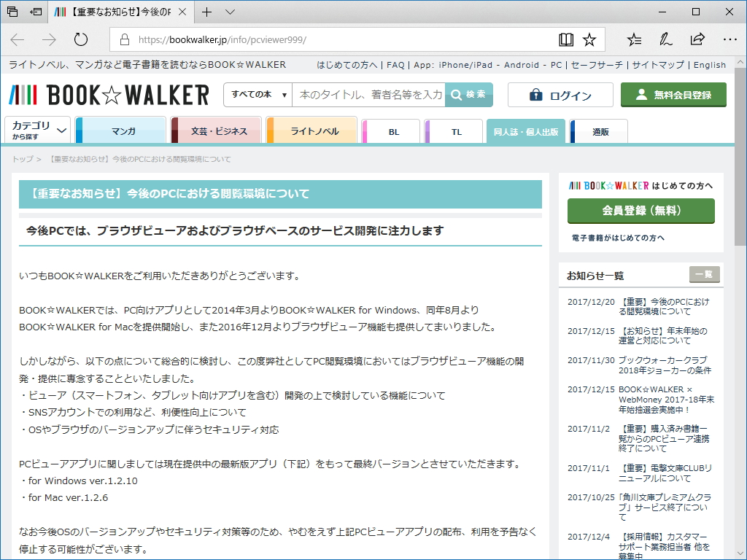Open the マンガ tab

120,130
